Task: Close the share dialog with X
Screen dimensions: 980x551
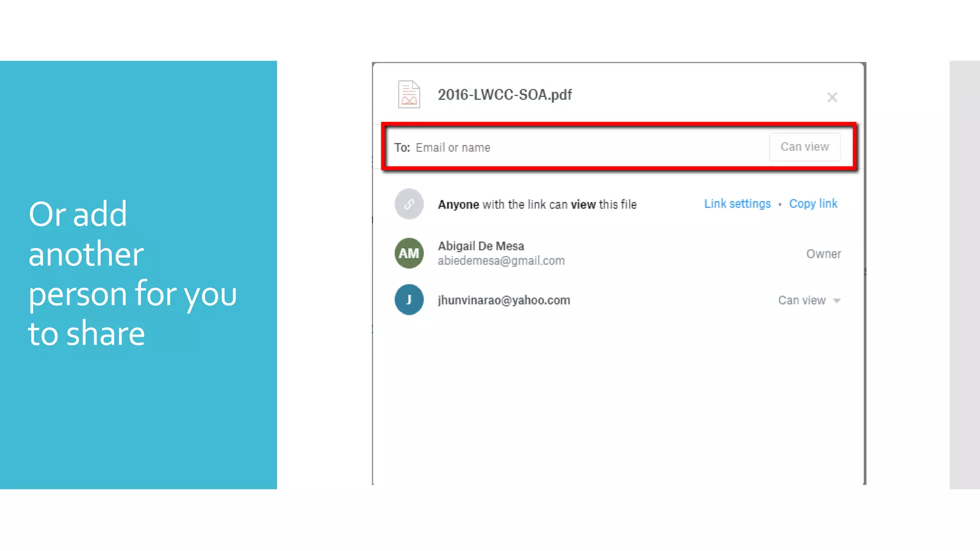Action: click(x=832, y=97)
